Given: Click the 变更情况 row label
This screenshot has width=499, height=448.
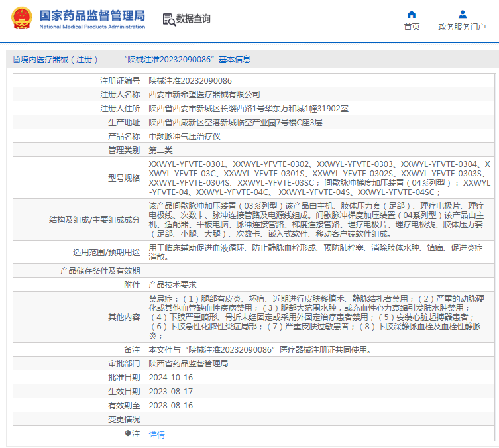Looking at the screenshot, I should [124, 420].
